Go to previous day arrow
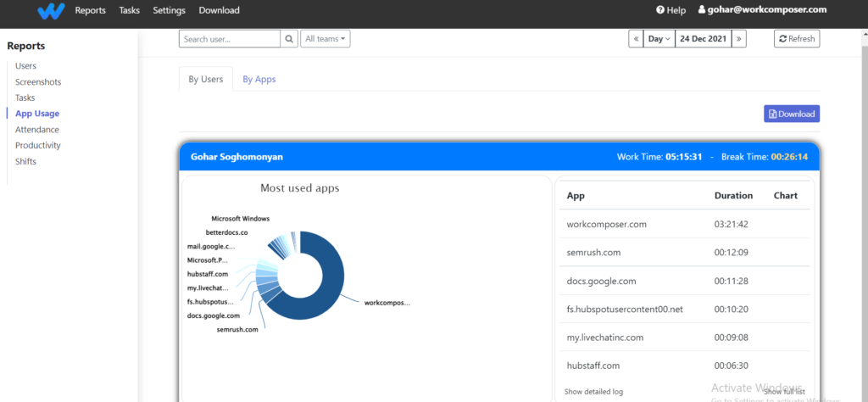 point(636,39)
